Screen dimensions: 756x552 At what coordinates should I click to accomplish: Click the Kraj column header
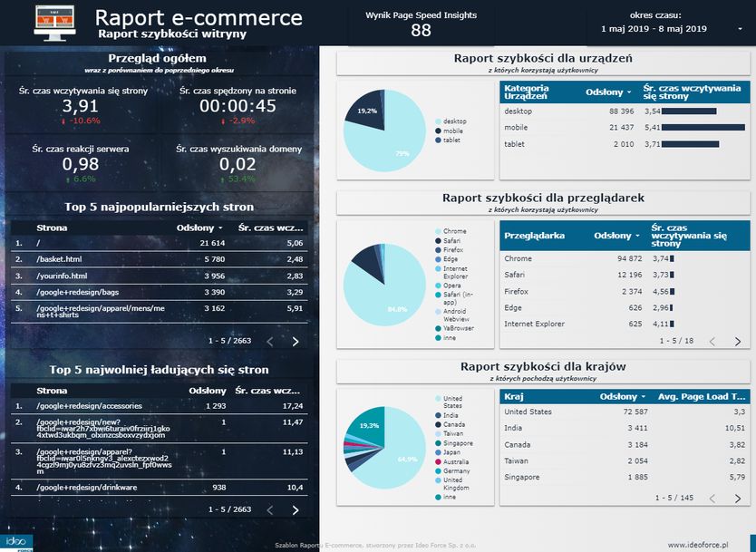coord(513,396)
